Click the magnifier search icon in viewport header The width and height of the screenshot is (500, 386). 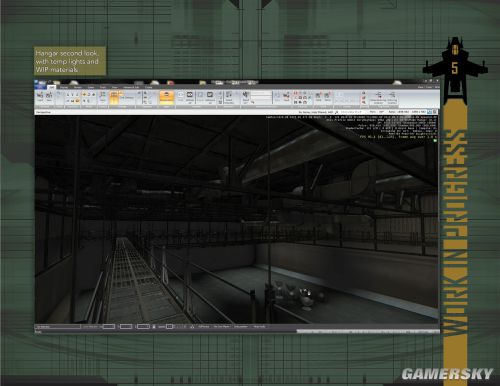pos(336,112)
